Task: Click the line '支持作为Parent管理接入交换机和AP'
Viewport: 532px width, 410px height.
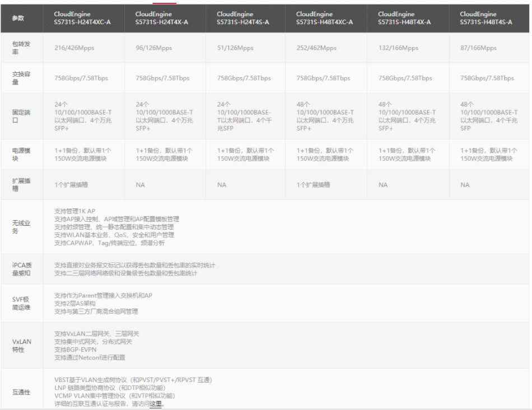Action: [x=103, y=295]
